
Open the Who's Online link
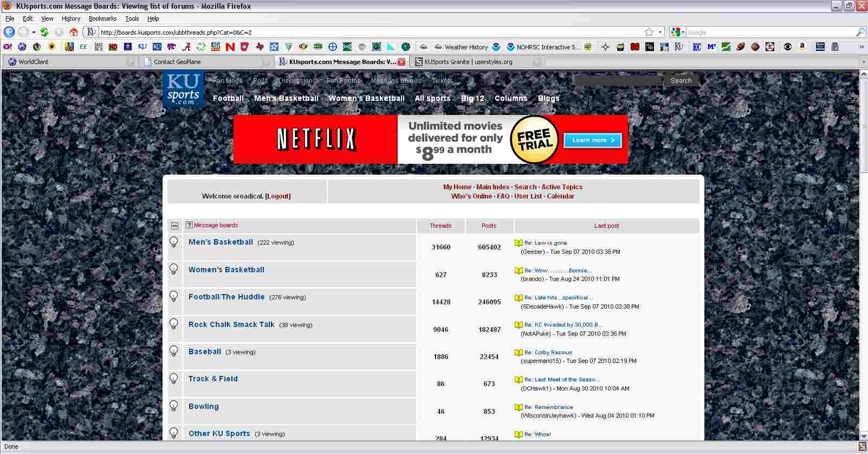[x=471, y=196]
